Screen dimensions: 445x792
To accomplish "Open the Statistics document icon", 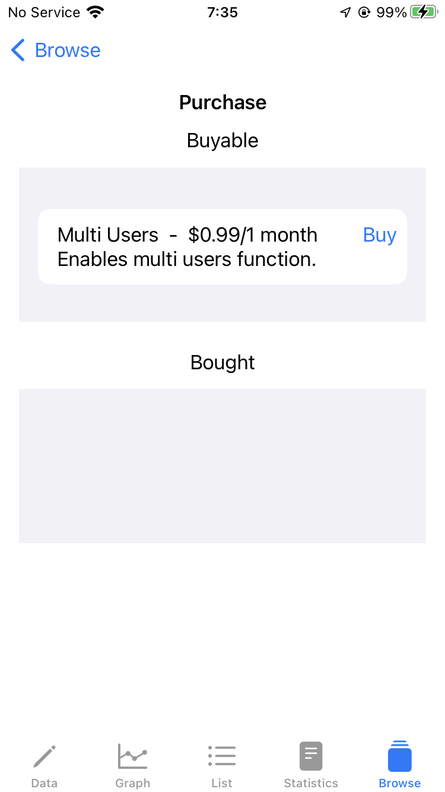I will (x=311, y=756).
